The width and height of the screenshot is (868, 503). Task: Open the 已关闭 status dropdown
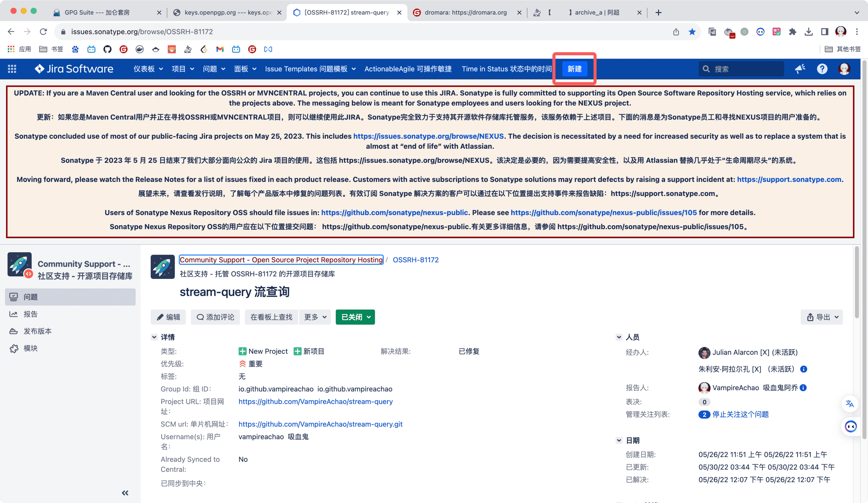coord(355,317)
